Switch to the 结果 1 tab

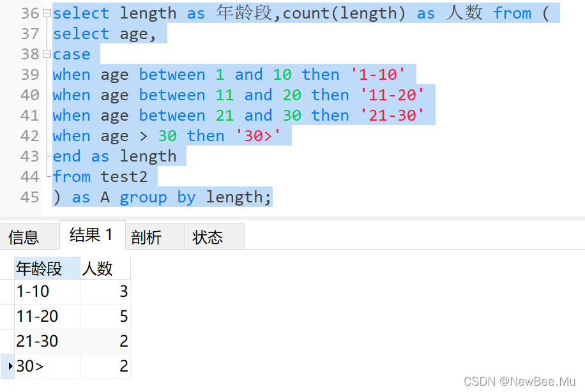point(92,235)
